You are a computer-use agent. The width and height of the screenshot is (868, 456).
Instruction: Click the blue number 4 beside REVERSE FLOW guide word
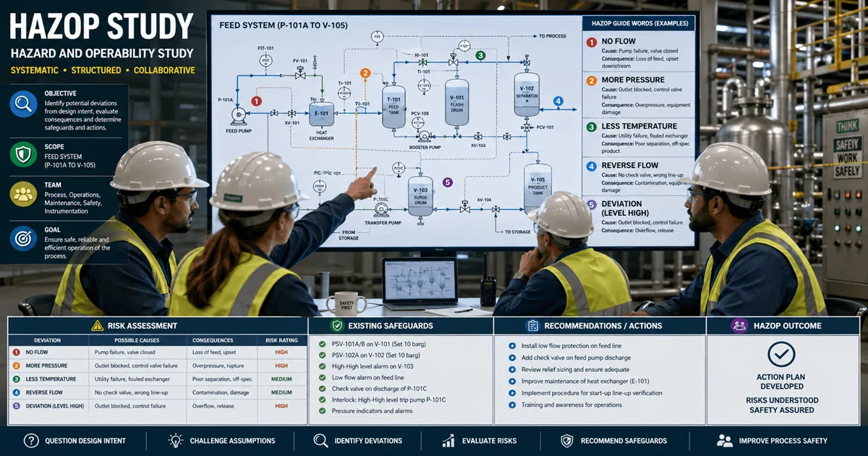point(592,166)
